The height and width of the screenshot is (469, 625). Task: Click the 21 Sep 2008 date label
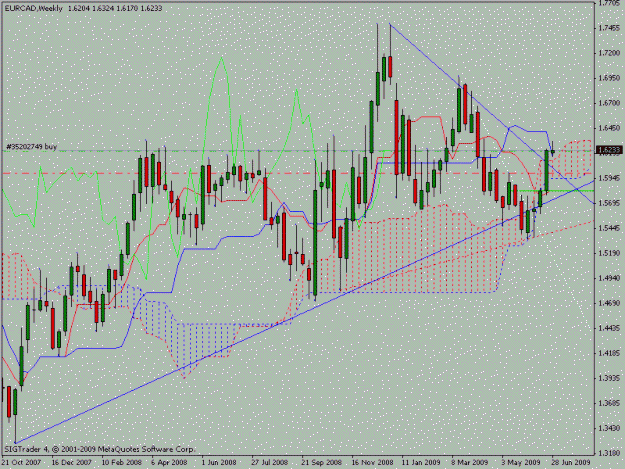click(x=321, y=462)
